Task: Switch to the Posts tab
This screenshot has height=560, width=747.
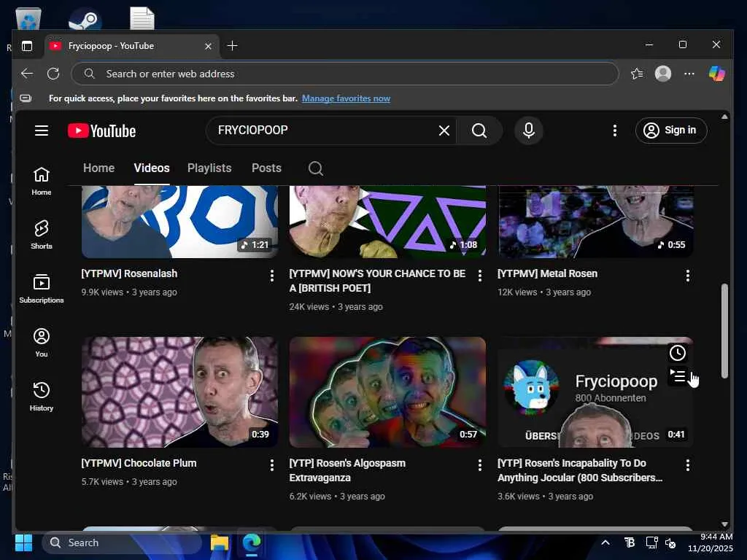Action: [x=266, y=168]
